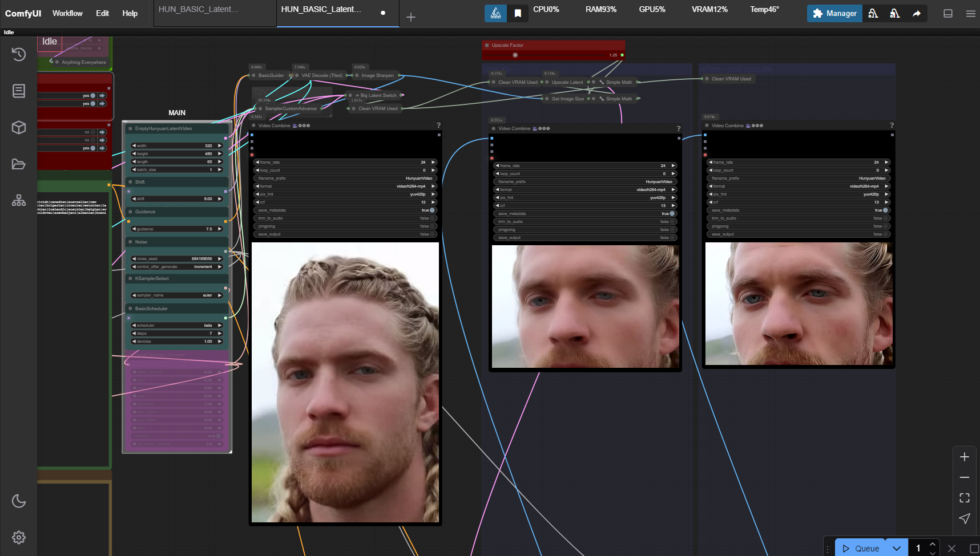Image resolution: width=980 pixels, height=556 pixels.
Task: Open settings gear icon
Action: [18, 537]
